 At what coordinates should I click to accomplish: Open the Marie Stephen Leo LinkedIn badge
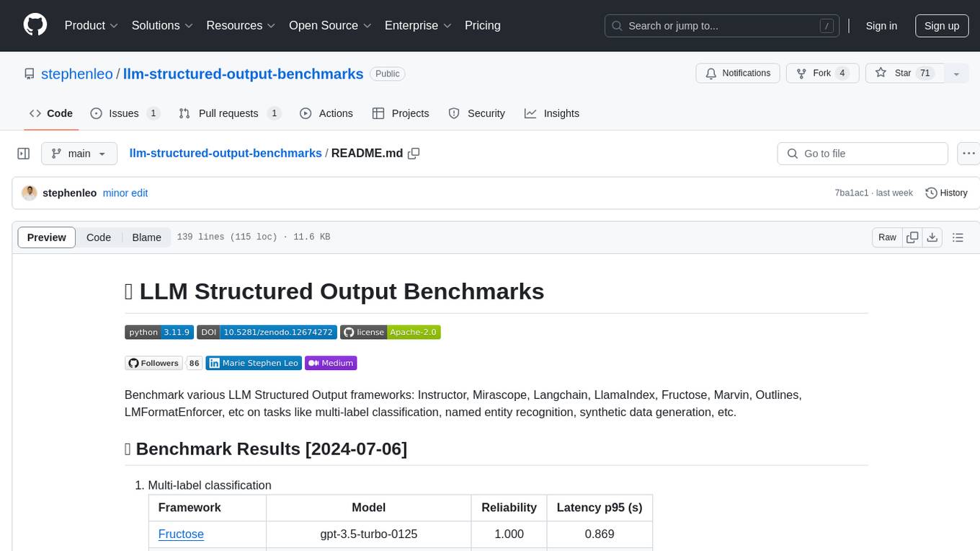click(x=254, y=363)
